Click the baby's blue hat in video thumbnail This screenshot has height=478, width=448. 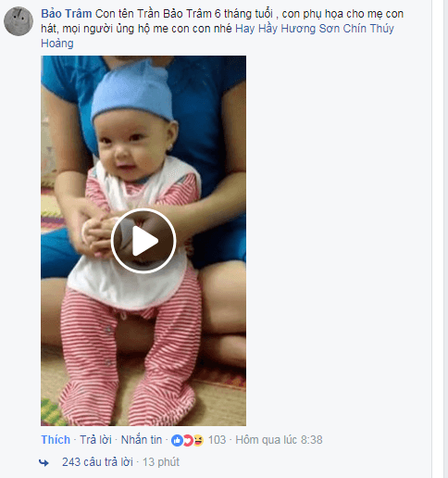point(132,93)
